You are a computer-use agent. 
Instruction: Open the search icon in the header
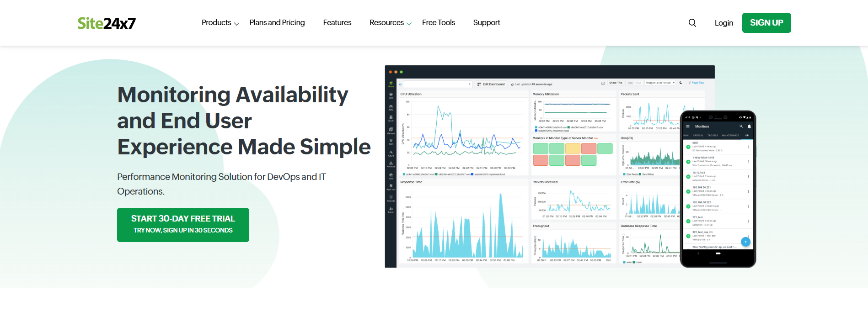click(x=692, y=23)
